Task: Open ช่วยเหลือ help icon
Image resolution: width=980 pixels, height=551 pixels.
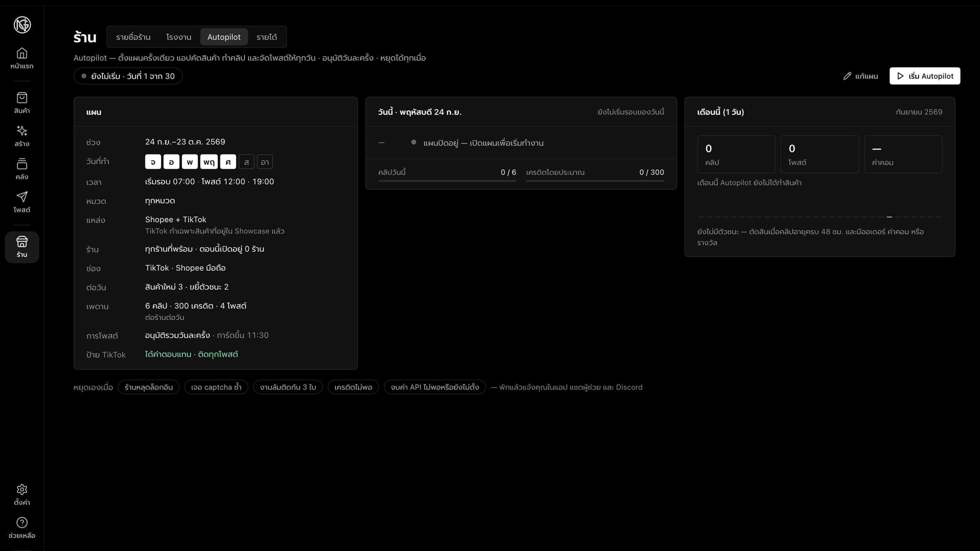Action: (x=22, y=522)
